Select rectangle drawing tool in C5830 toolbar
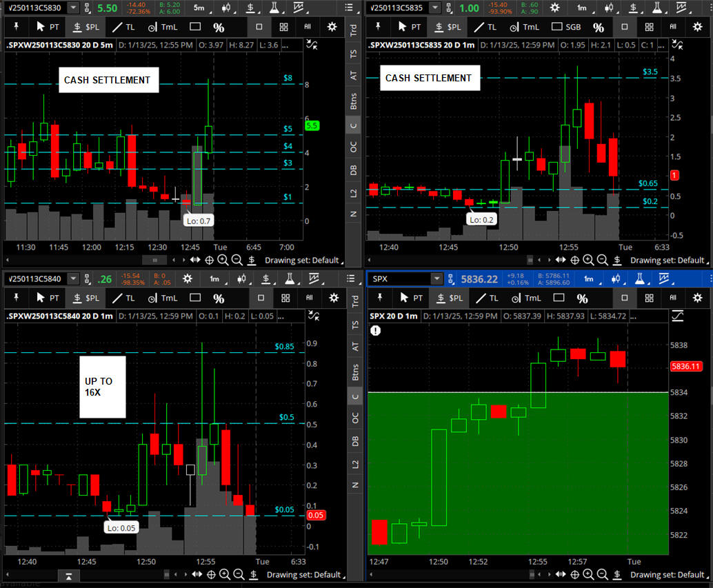 click(195, 26)
